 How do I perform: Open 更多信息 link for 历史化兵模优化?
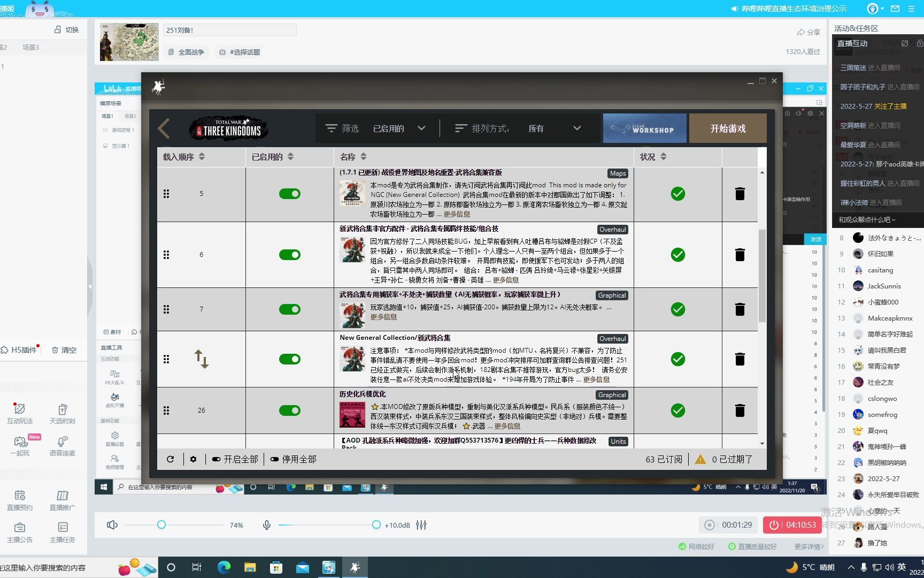click(x=507, y=426)
